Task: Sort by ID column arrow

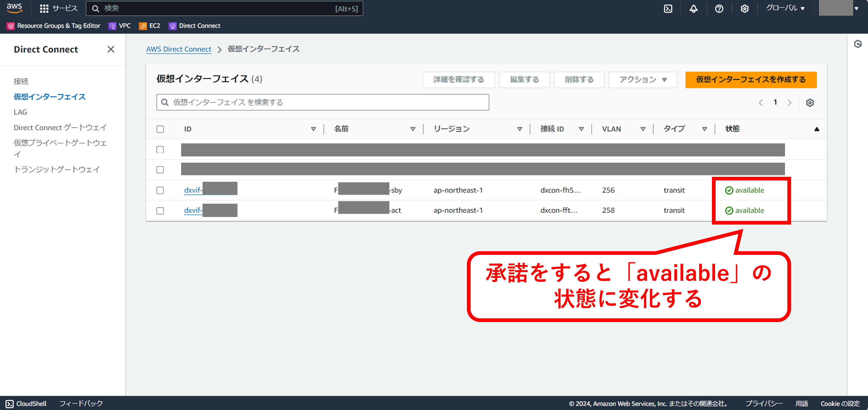Action: point(313,129)
